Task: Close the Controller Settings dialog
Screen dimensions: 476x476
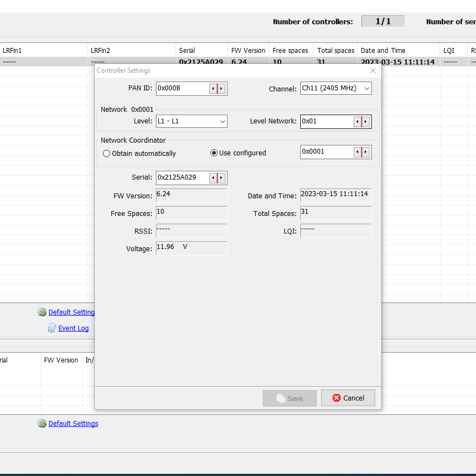Action: pyautogui.click(x=373, y=71)
